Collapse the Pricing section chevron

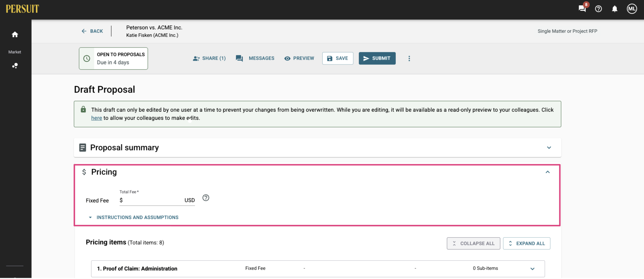(548, 172)
